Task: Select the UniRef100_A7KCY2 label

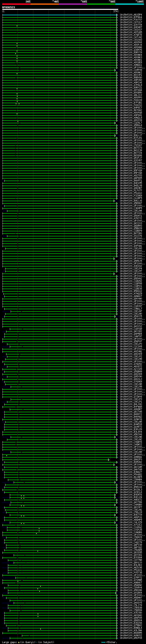Action: (131, 218)
